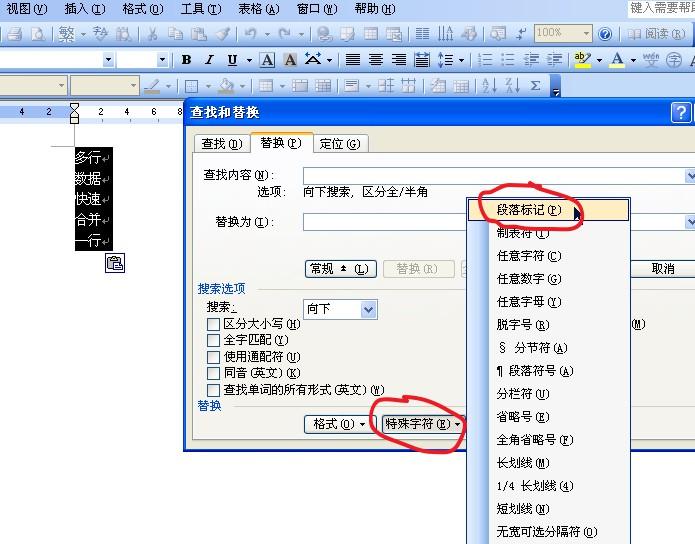
Task: Toggle 全字匹配 checkbox
Action: click(x=213, y=340)
